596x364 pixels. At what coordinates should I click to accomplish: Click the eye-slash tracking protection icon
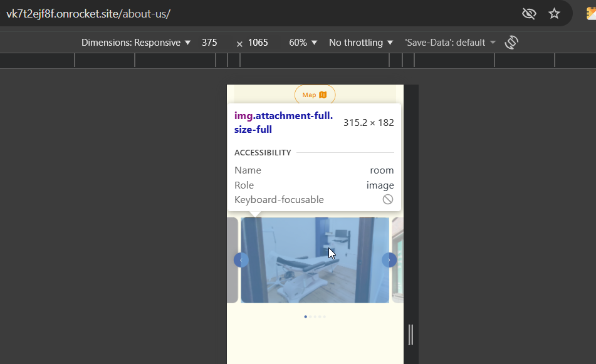click(x=529, y=14)
